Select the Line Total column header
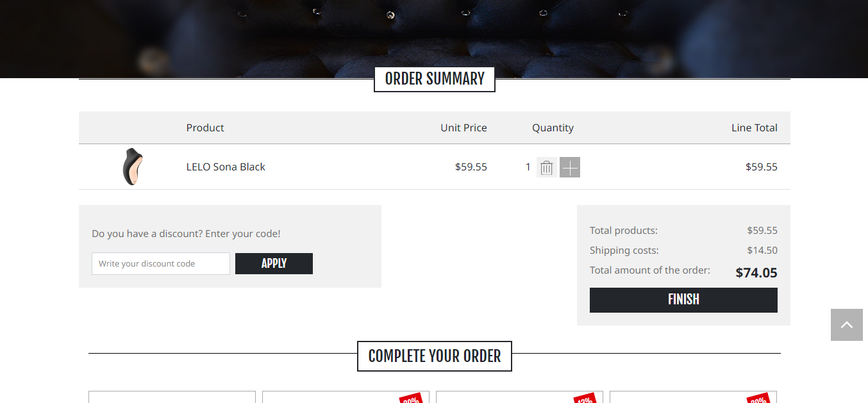The image size is (868, 403). click(x=755, y=127)
